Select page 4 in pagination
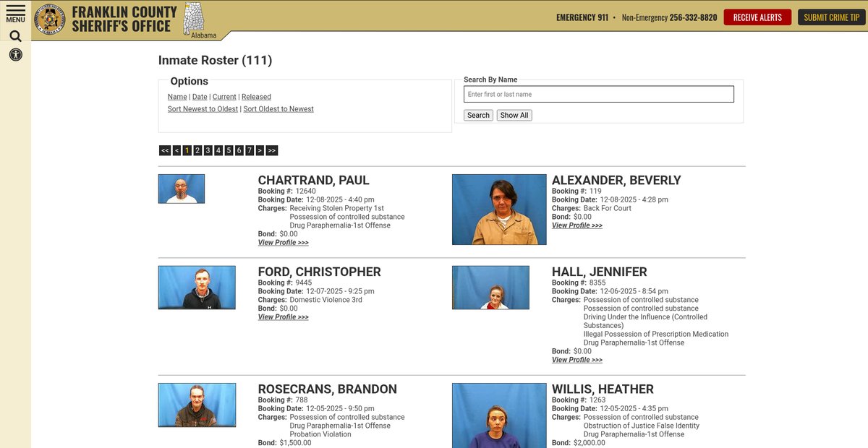 pyautogui.click(x=218, y=150)
